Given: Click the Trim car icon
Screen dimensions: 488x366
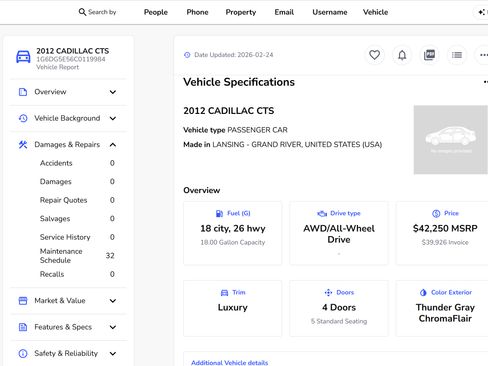Looking at the screenshot, I should coord(224,293).
